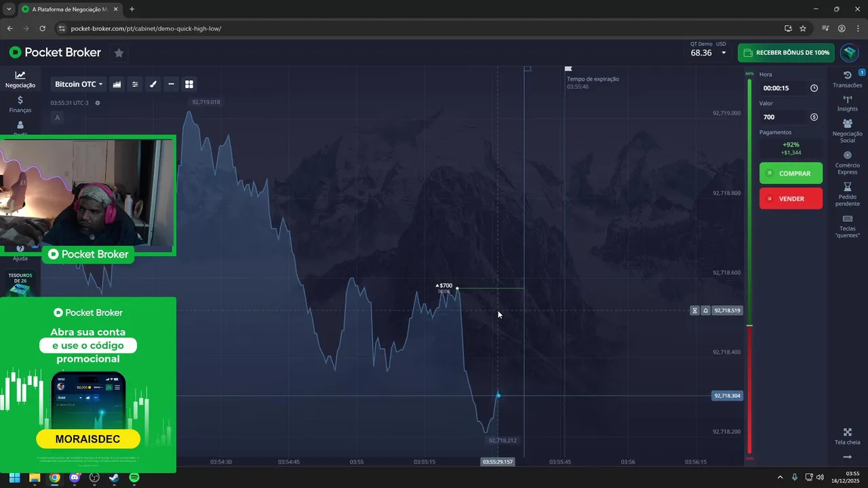Show hidden system tray icons
This screenshot has height=488, width=868.
(x=780, y=477)
